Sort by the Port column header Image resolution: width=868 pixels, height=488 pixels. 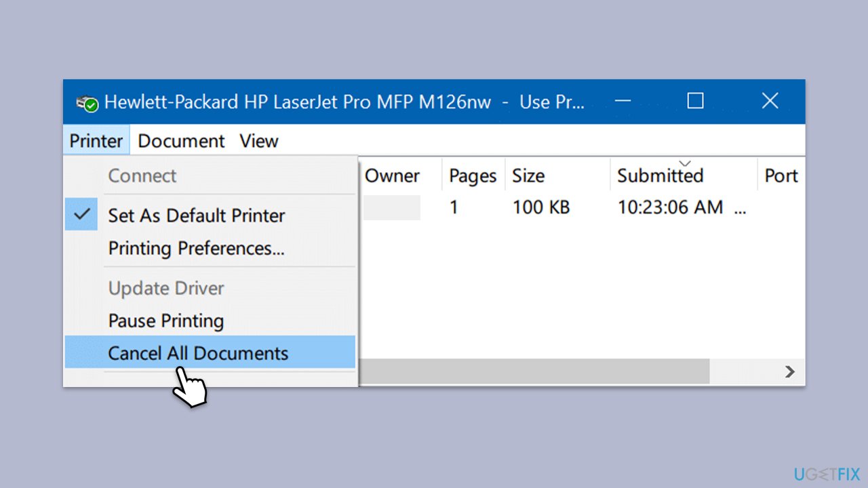[781, 176]
